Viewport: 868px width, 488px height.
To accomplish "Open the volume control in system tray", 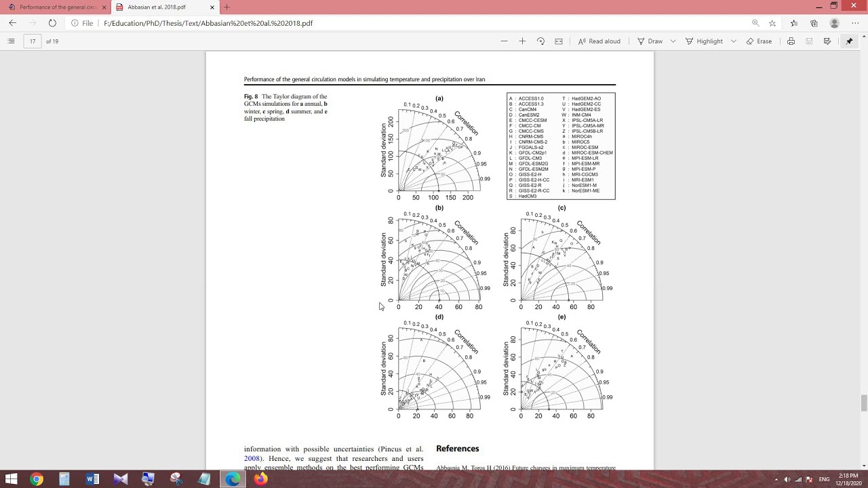I will pyautogui.click(x=787, y=479).
